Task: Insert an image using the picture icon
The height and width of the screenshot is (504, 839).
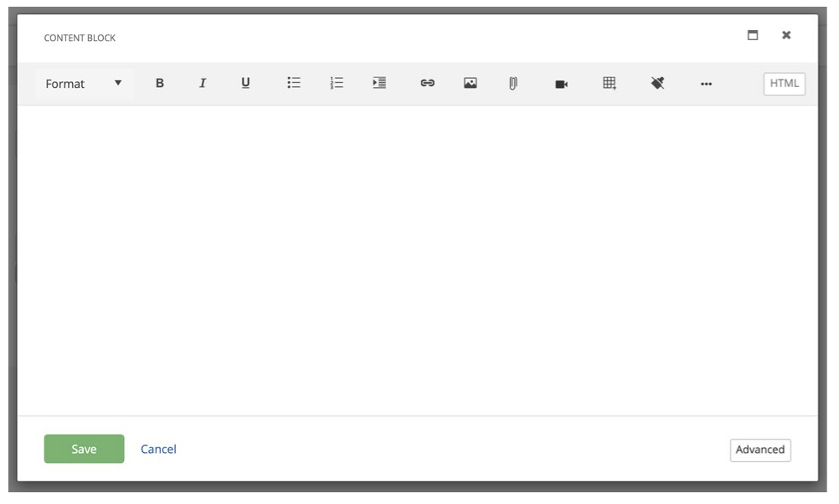Action: click(x=471, y=83)
